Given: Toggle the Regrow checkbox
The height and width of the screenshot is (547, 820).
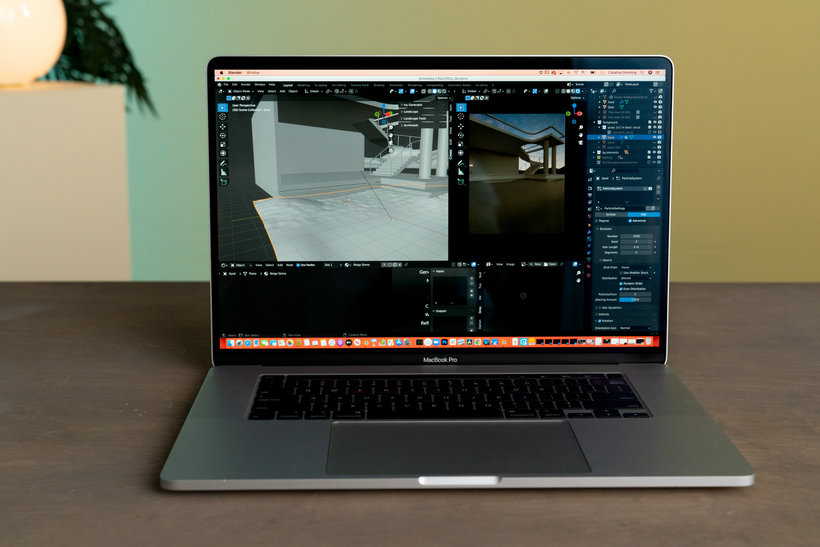Looking at the screenshot, I should point(597,221).
